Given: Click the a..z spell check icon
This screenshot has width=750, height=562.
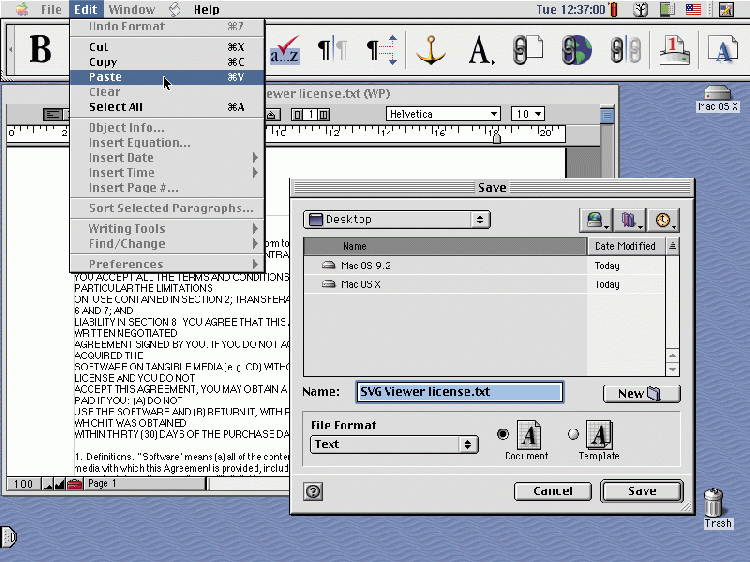Looking at the screenshot, I should 285,50.
